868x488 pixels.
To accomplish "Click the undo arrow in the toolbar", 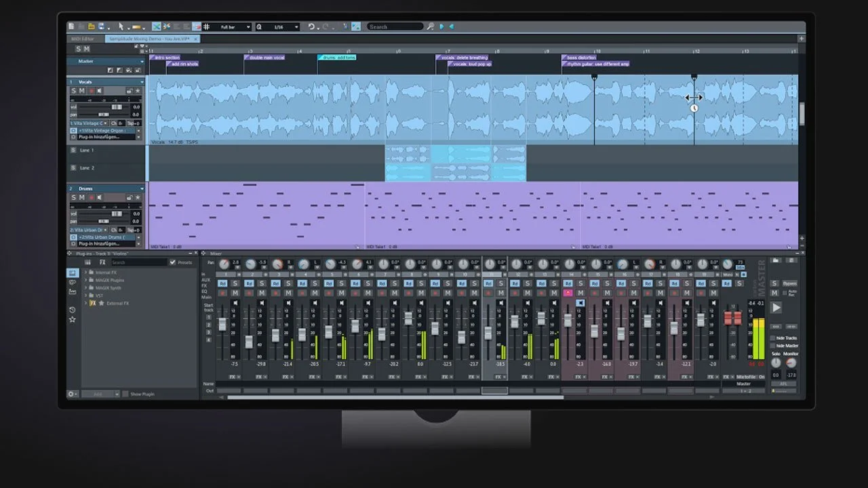I will tap(311, 26).
